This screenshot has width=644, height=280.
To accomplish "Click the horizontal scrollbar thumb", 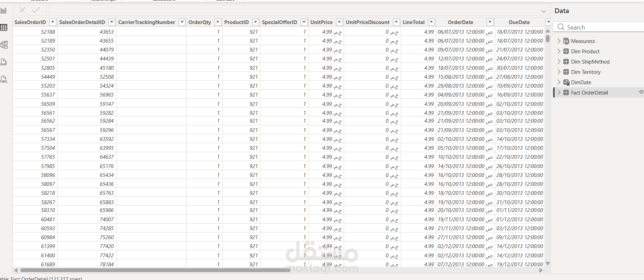I will [x=155, y=270].
